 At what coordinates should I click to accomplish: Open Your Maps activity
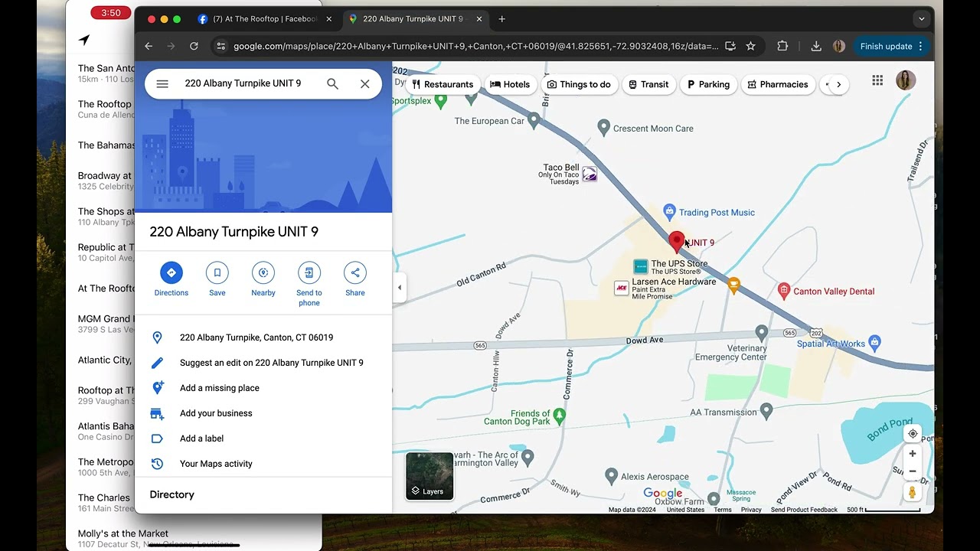point(264,464)
